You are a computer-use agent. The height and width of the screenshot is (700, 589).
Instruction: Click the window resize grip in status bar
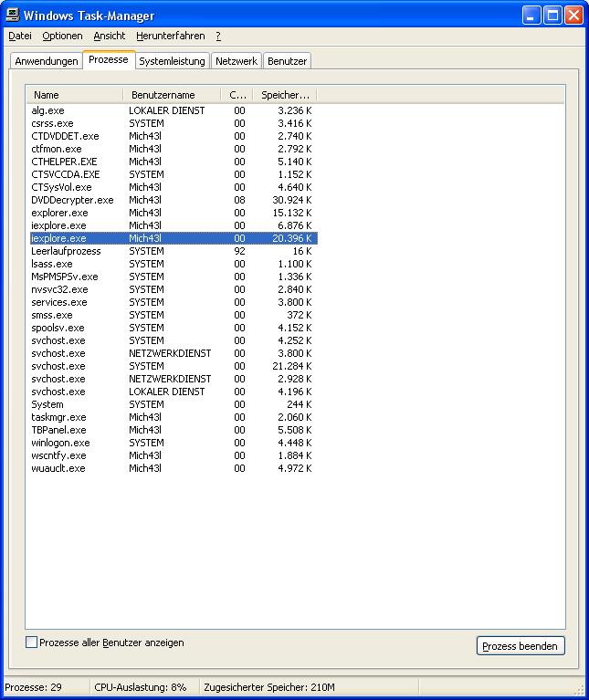click(579, 690)
